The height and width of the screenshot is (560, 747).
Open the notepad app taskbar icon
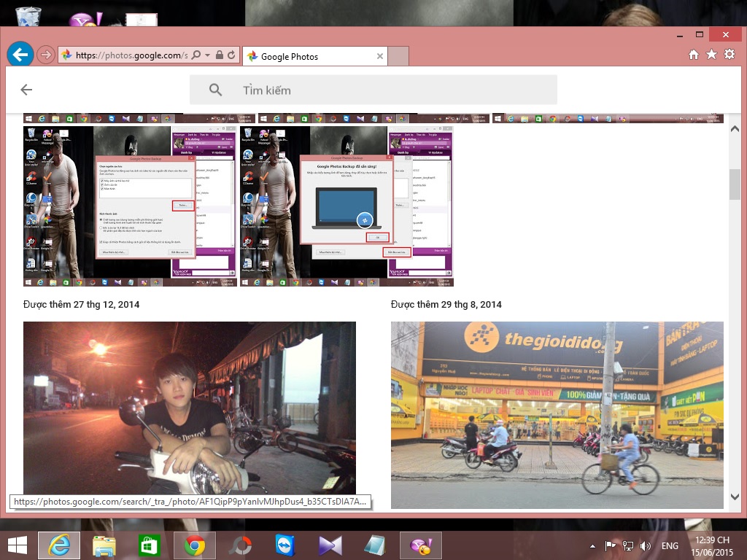[375, 545]
